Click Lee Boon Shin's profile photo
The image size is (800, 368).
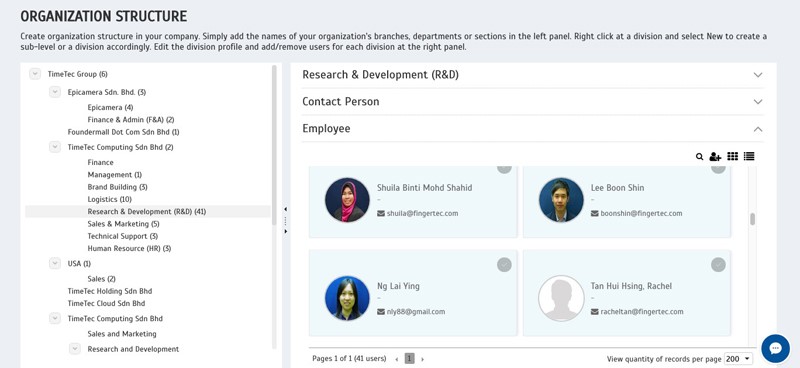pos(561,200)
